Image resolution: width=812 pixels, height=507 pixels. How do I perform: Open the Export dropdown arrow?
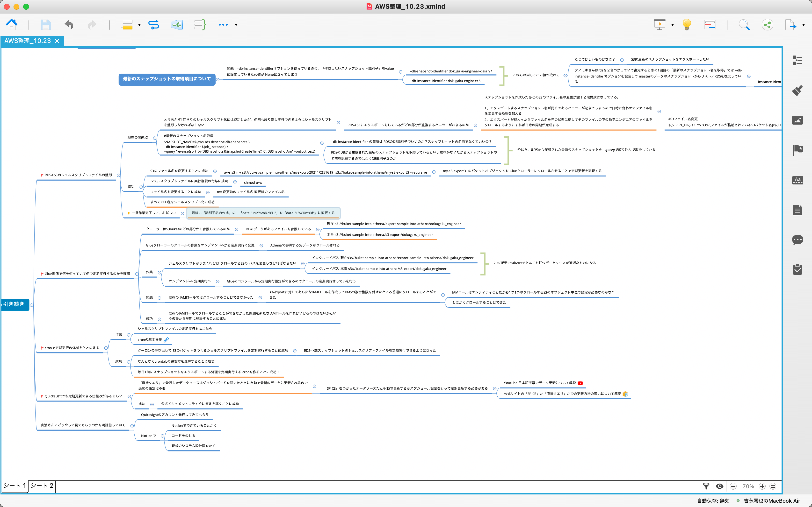pos(803,25)
